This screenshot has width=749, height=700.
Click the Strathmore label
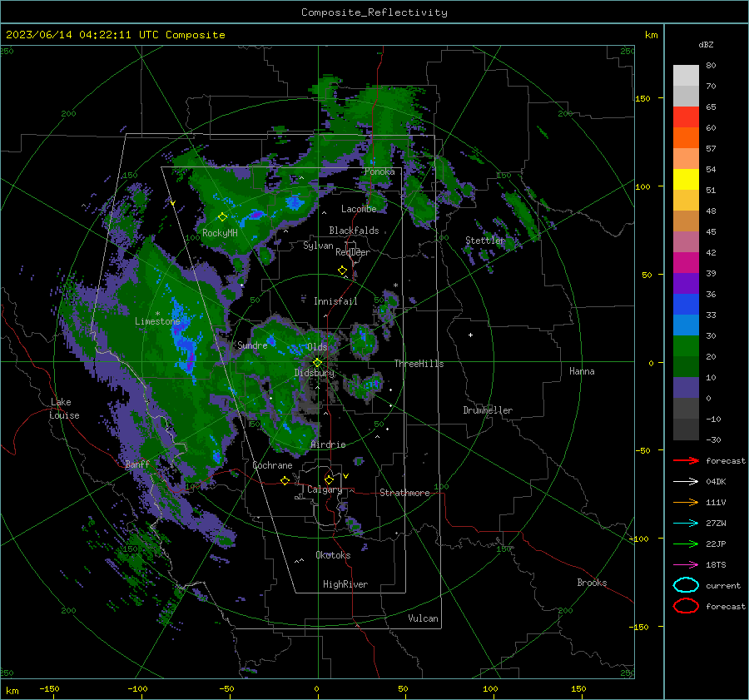click(x=404, y=493)
